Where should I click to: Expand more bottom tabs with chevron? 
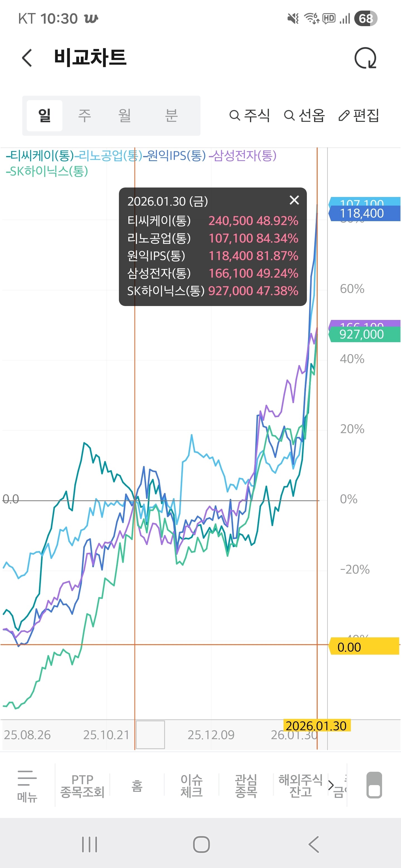coord(331,785)
